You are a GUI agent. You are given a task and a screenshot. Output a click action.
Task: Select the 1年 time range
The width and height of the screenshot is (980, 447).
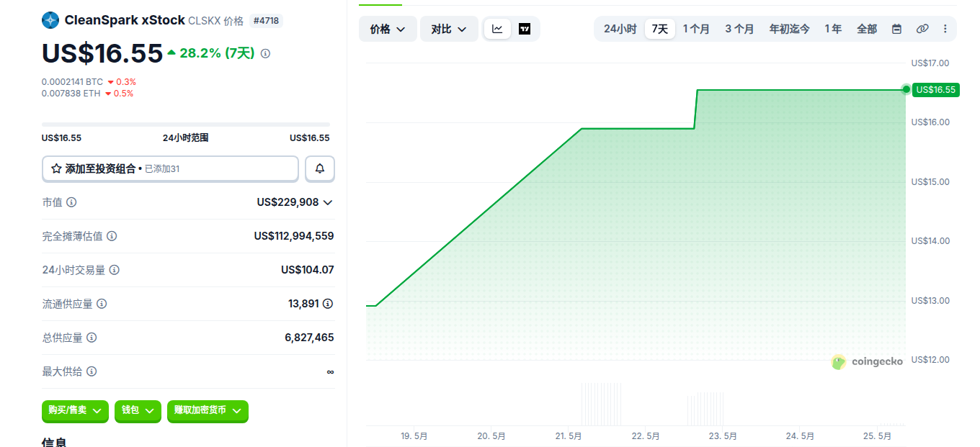833,29
